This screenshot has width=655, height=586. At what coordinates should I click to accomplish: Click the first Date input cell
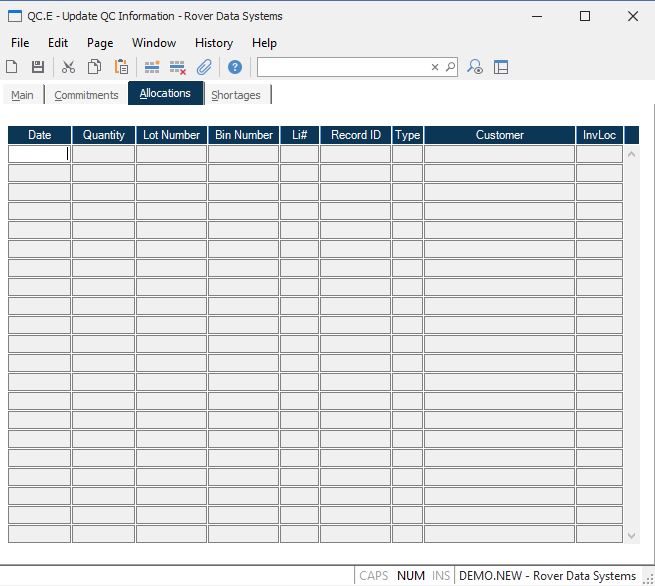tap(39, 154)
